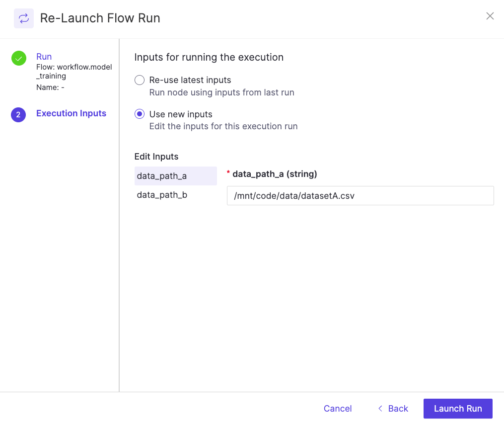This screenshot has width=504, height=429.
Task: Click the 'Name: -' text in sidebar
Action: click(x=50, y=87)
